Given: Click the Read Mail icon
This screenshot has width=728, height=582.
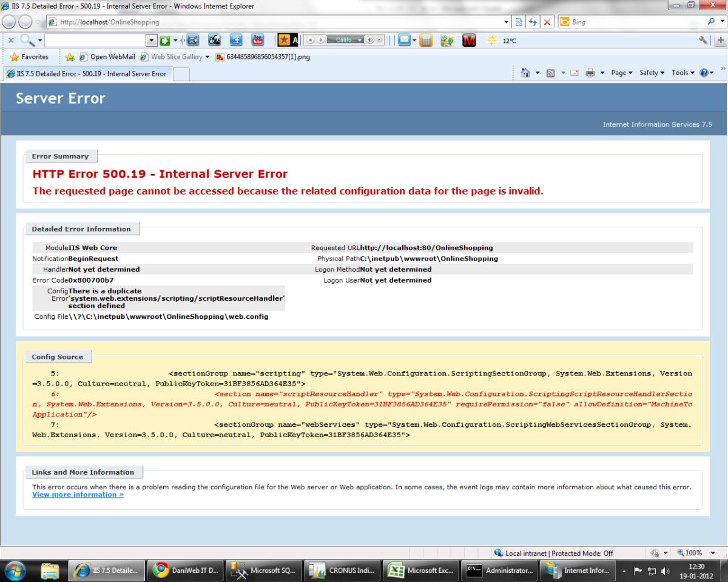Looking at the screenshot, I should (574, 73).
